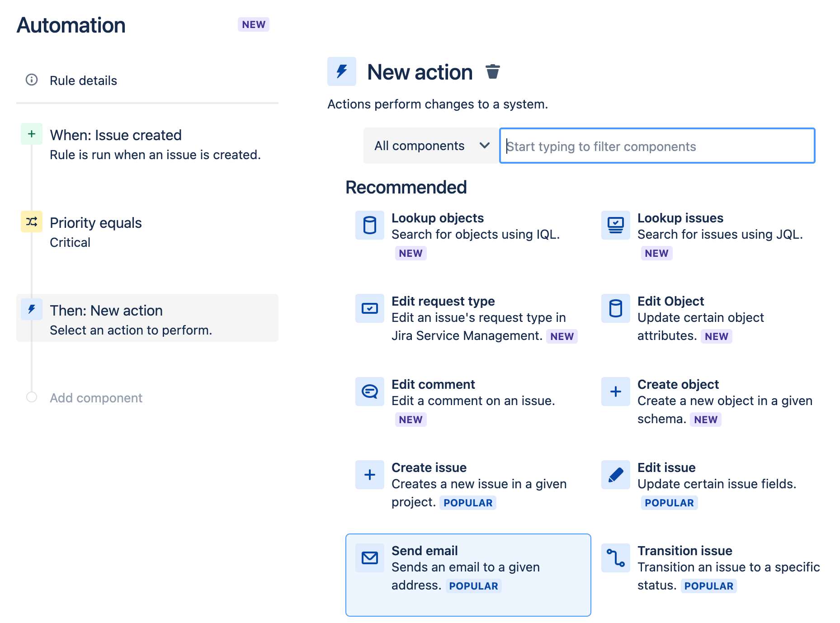This screenshot has height=623, width=840.
Task: Click the Rule details info icon
Action: click(31, 80)
